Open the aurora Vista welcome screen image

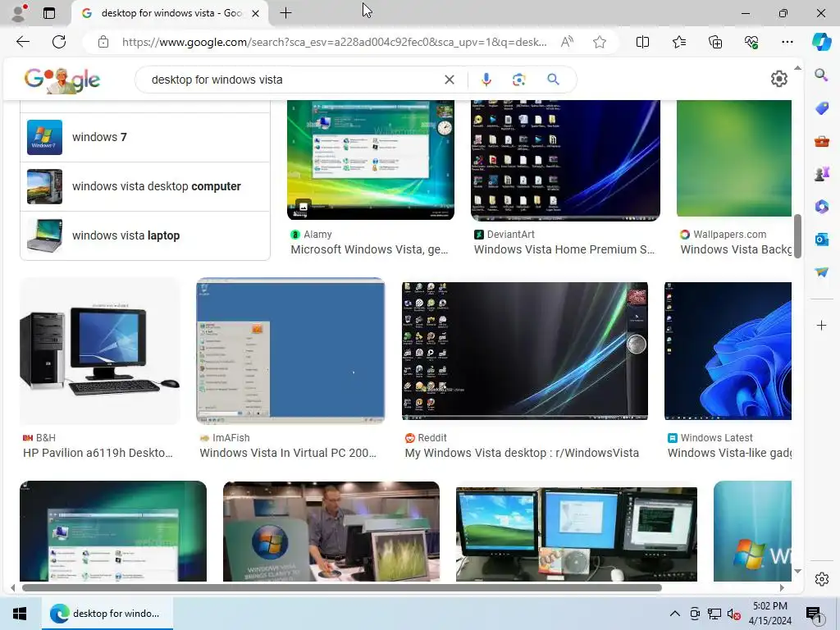(113, 531)
